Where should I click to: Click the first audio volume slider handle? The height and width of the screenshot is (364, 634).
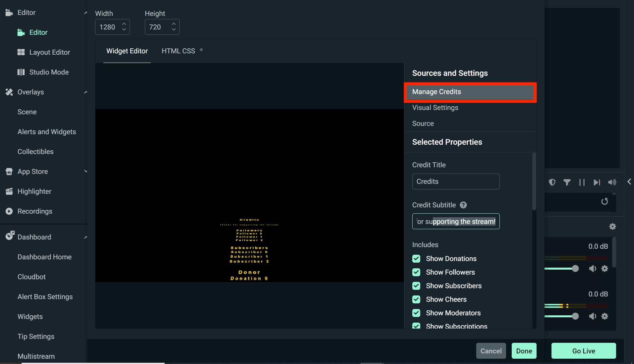click(575, 269)
